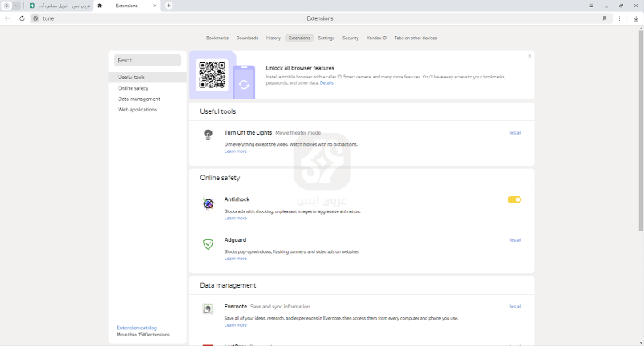Click the Turn Off the Lights lamp icon
Screen dimensions: 644x346
coord(208,135)
